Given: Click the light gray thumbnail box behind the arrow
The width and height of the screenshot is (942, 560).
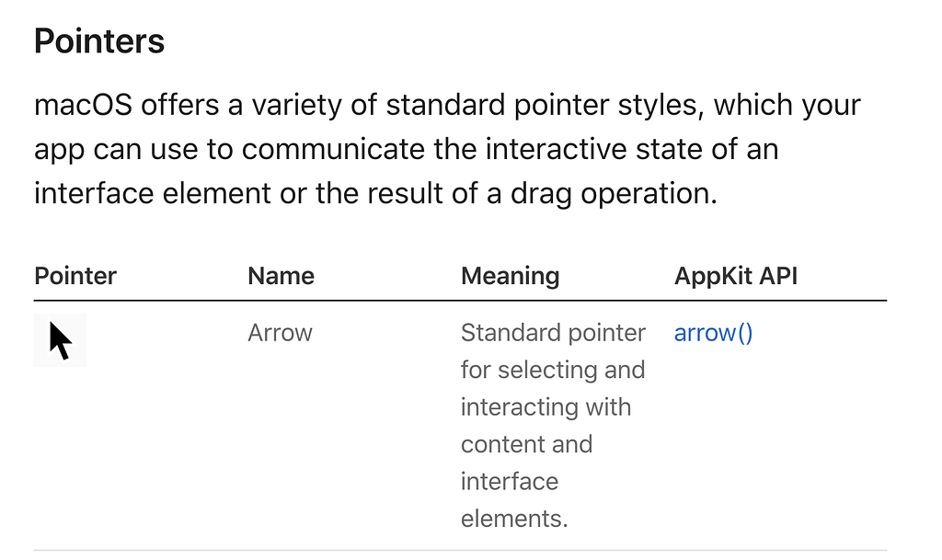Looking at the screenshot, I should point(60,340).
